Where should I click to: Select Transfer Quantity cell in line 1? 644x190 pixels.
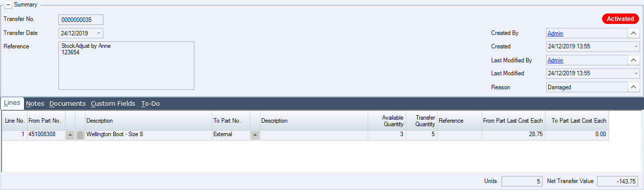pyautogui.click(x=421, y=135)
